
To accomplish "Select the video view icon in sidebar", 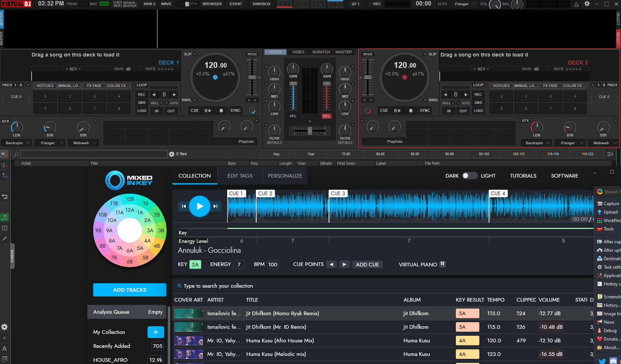I will click(x=4, y=228).
